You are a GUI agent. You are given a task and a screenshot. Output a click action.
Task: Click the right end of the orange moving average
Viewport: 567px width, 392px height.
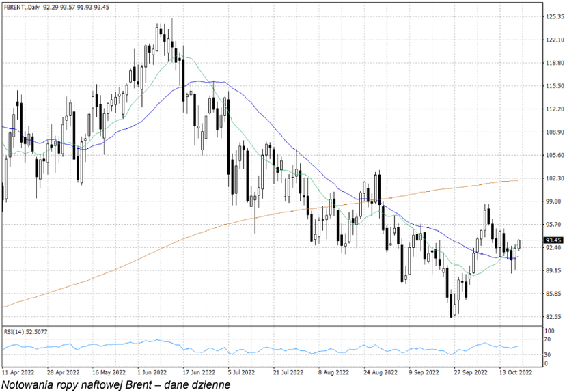coord(518,180)
